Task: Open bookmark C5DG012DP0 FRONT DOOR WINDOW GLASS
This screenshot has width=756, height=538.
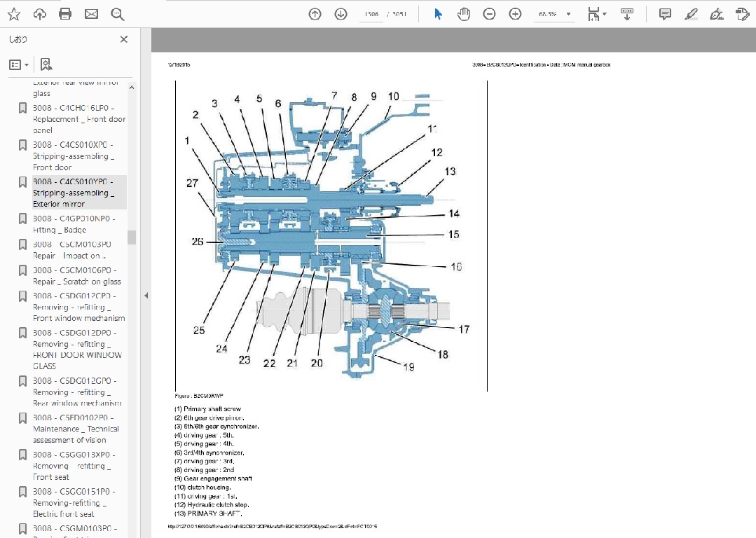Action: click(x=77, y=350)
